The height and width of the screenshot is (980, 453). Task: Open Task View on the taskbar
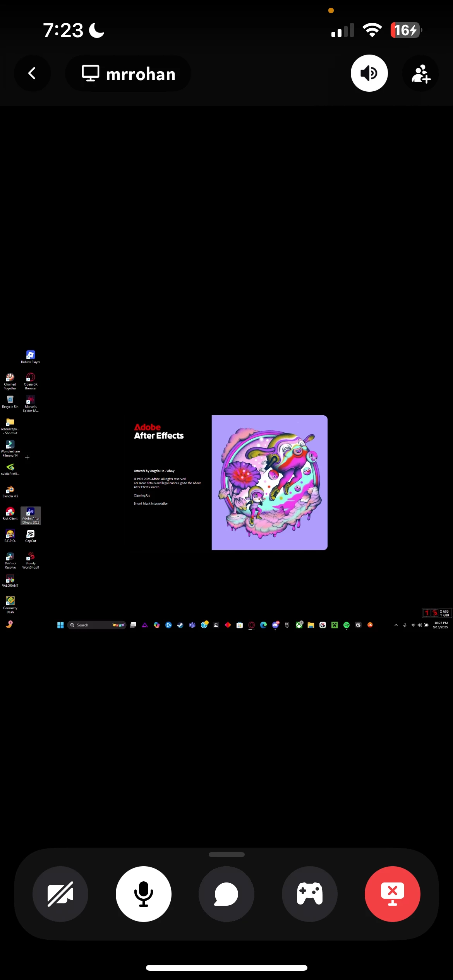pos(133,625)
